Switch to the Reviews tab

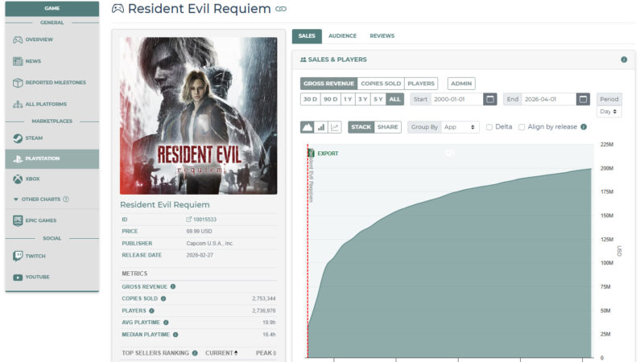382,36
